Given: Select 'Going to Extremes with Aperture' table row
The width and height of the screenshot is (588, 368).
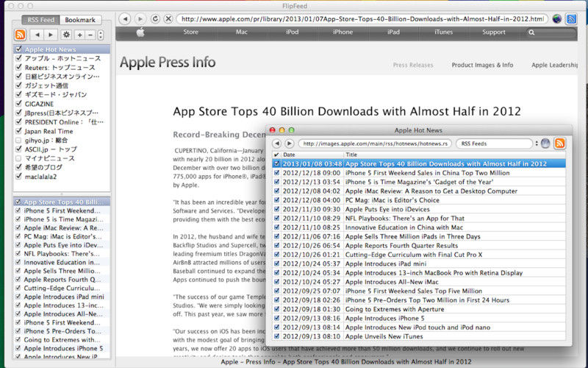Looking at the screenshot, I should click(419, 309).
